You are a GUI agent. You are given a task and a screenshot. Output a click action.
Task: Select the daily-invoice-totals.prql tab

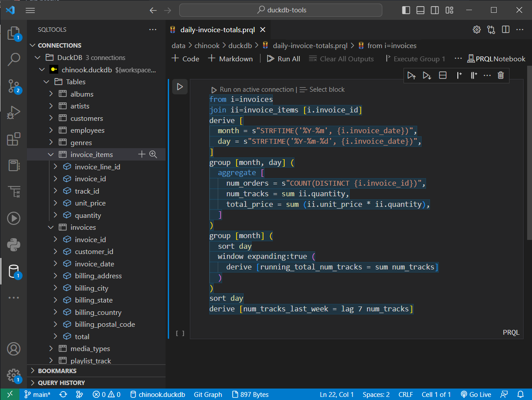tap(216, 30)
